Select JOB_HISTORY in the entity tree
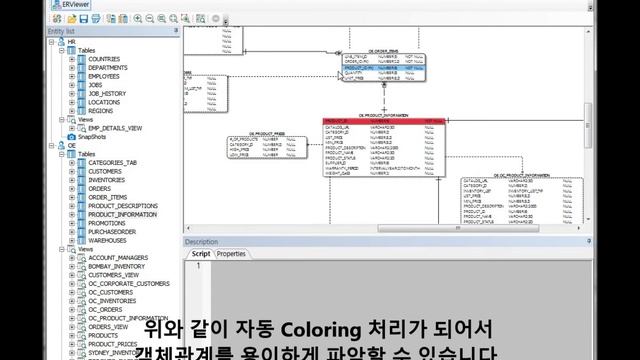 coord(107,93)
